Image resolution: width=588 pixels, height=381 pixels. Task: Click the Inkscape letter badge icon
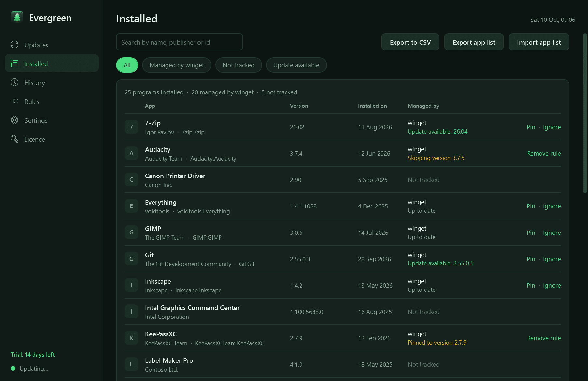[131, 285]
